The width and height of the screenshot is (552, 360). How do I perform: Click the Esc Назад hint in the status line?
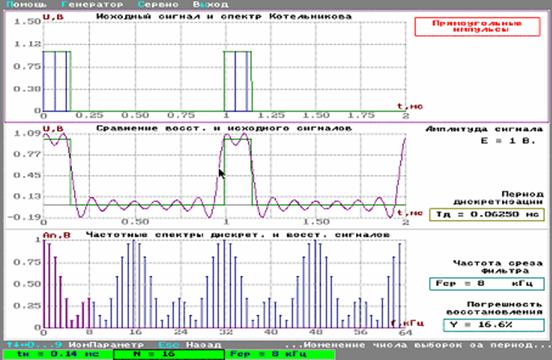click(x=190, y=345)
